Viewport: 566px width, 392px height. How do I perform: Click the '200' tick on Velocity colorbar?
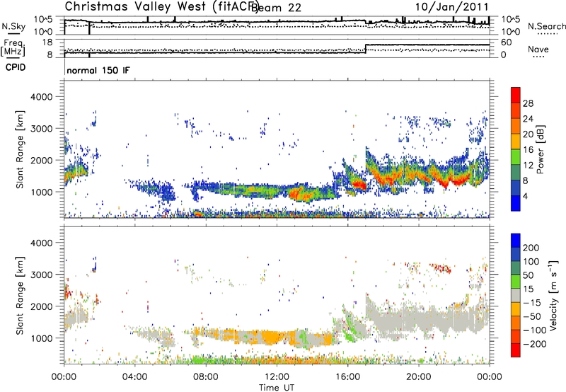(x=531, y=248)
